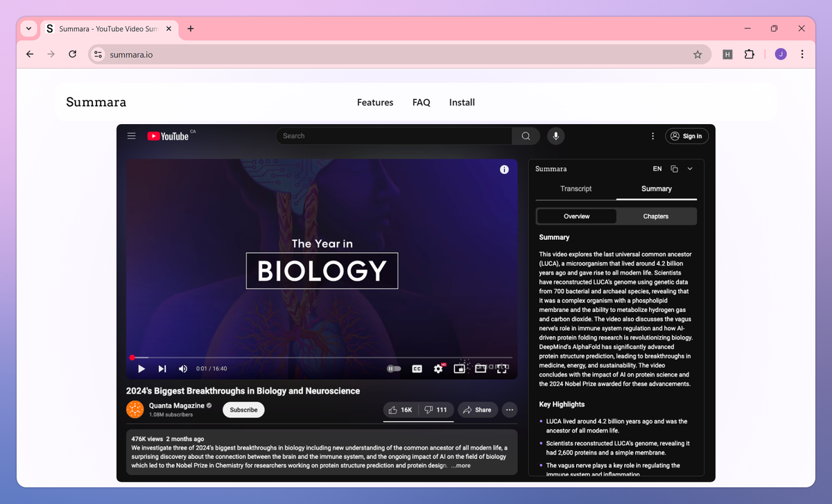The image size is (832, 504).
Task: Open the Features page
Action: tap(375, 103)
